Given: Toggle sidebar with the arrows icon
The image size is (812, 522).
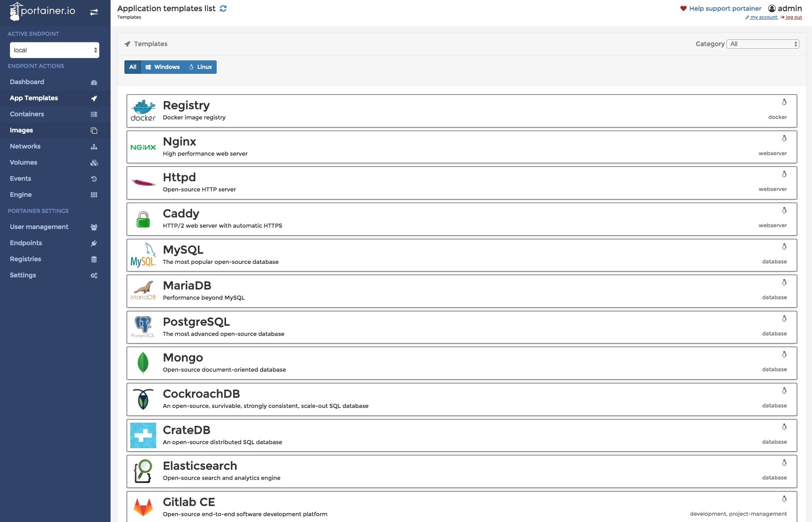Looking at the screenshot, I should coord(94,12).
